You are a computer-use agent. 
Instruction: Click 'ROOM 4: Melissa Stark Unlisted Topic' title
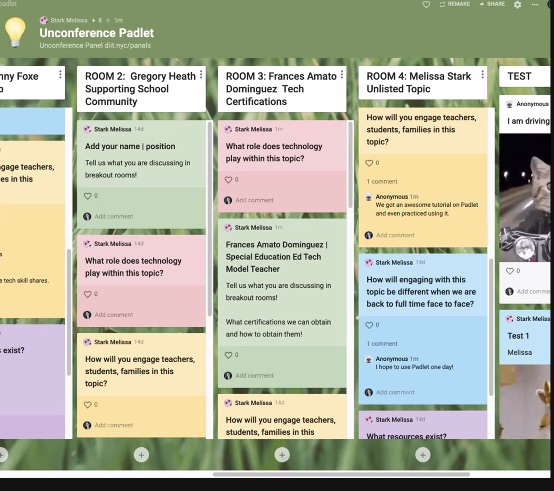pyautogui.click(x=419, y=83)
